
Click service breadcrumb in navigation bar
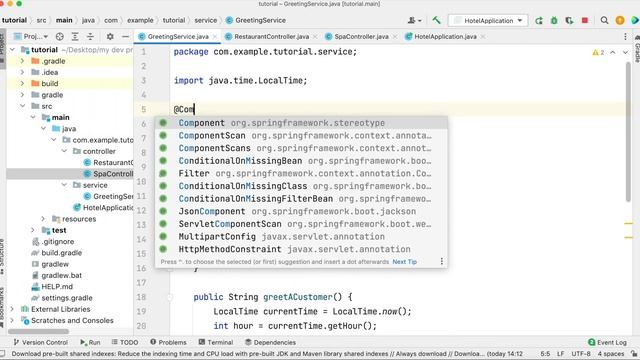[205, 20]
